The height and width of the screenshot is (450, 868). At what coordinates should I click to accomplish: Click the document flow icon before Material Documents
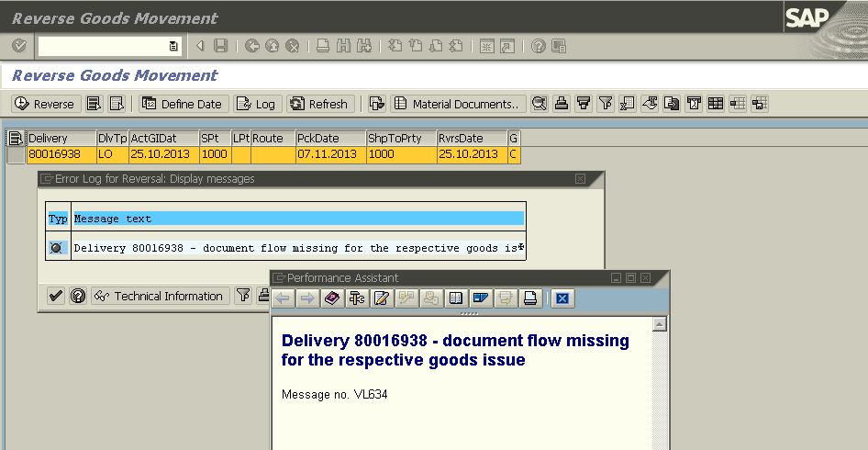pyautogui.click(x=377, y=104)
